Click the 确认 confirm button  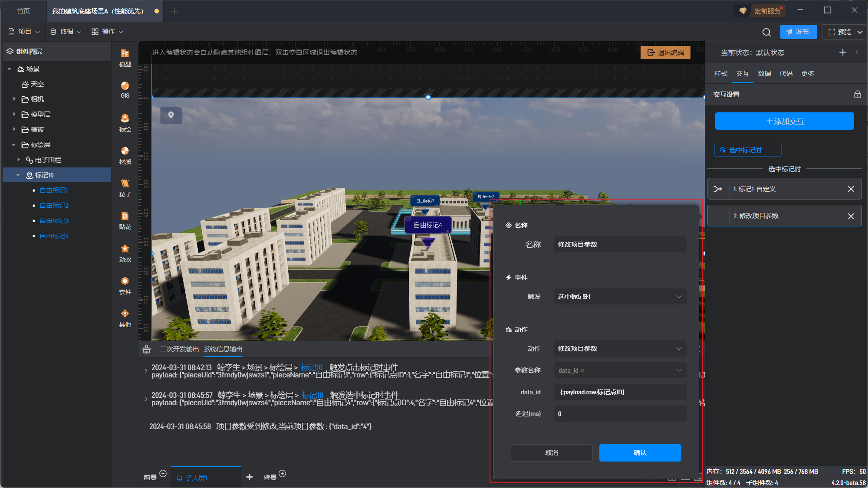[x=640, y=452]
